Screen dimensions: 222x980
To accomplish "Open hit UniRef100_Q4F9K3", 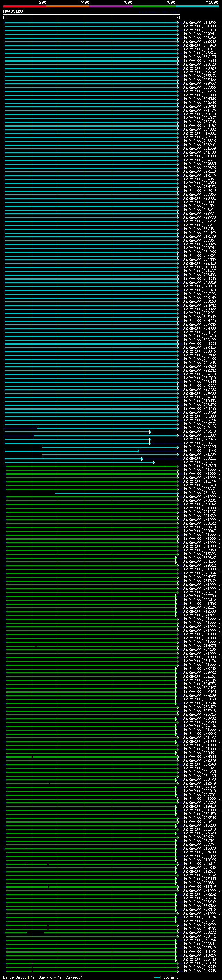I will tap(199, 45).
